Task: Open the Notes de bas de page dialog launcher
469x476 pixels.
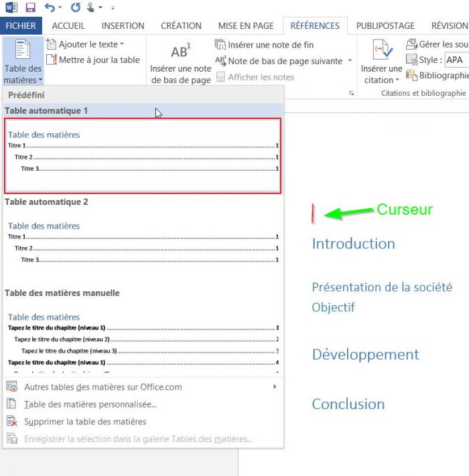Action: (x=352, y=94)
